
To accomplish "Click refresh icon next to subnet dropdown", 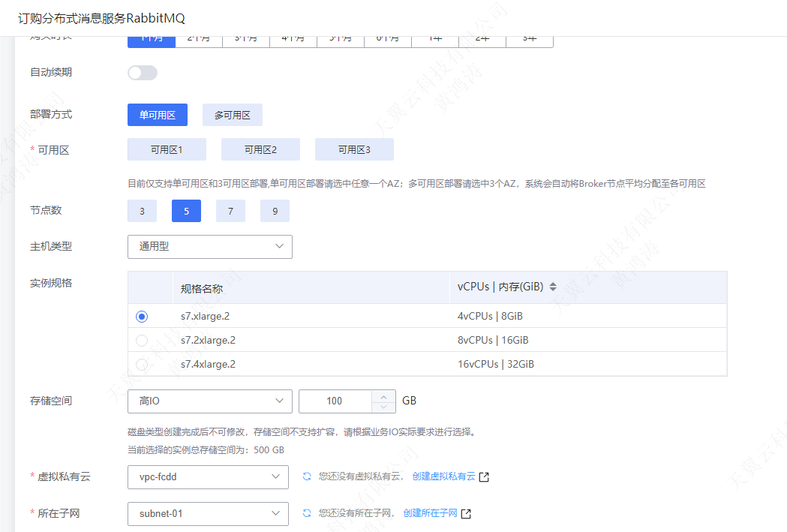I will click(x=306, y=513).
